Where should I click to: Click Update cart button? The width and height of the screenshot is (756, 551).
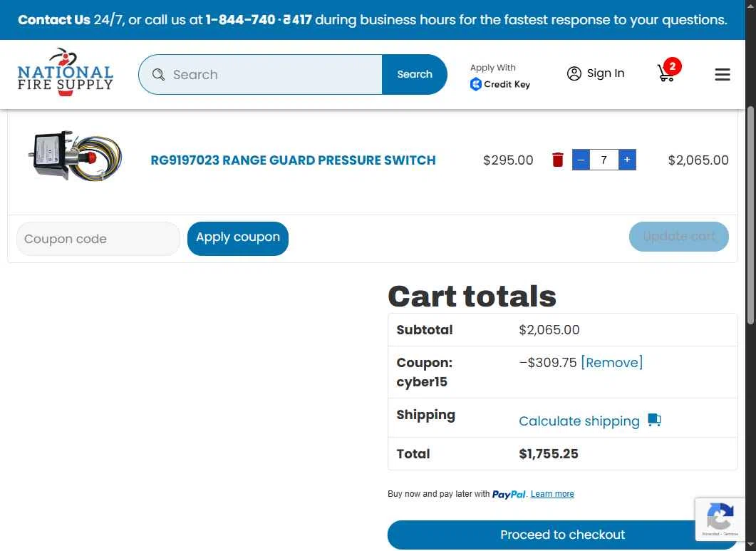678,237
